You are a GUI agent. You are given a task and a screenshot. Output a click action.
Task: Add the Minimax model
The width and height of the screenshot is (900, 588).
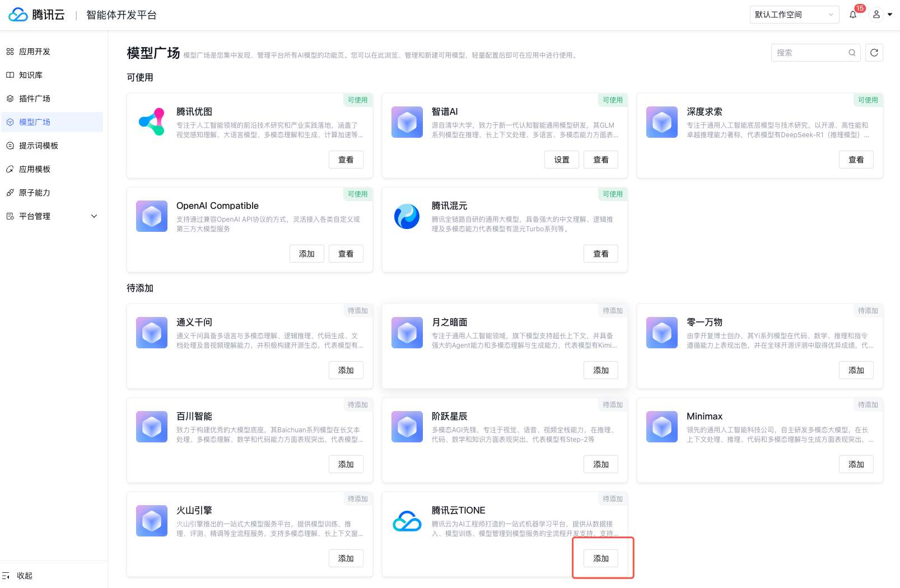click(x=856, y=464)
